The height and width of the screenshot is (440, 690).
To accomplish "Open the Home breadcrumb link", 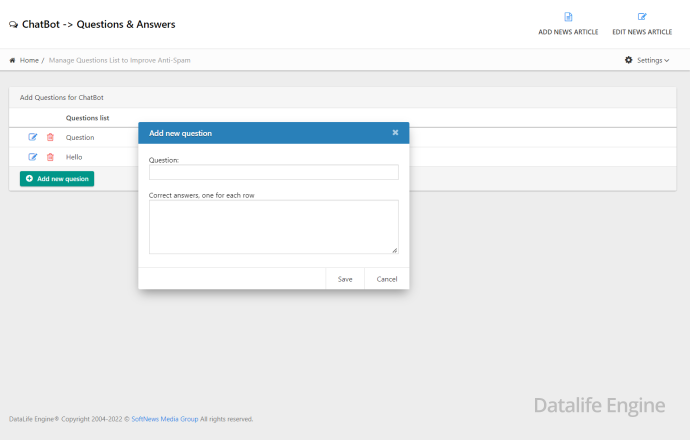I will 29,60.
